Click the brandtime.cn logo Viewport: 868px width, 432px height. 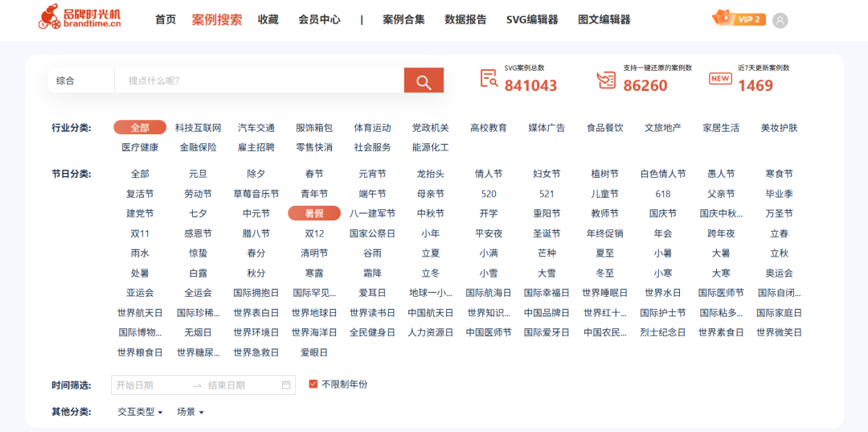coord(79,17)
